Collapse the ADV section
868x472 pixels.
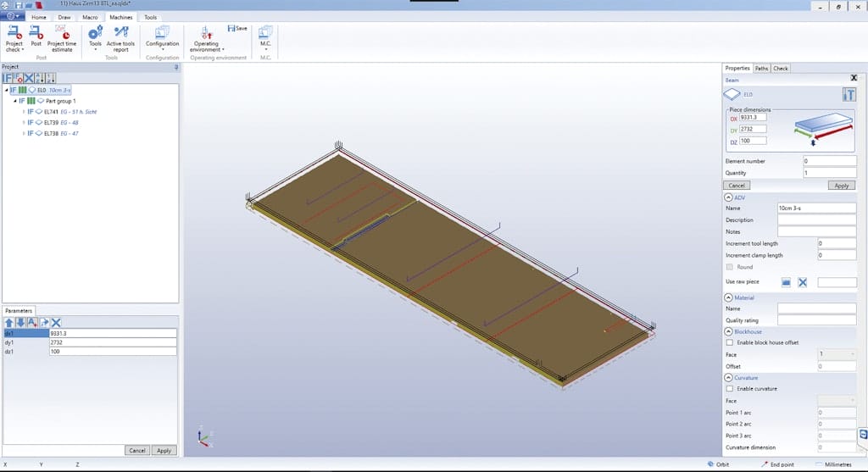tap(729, 197)
